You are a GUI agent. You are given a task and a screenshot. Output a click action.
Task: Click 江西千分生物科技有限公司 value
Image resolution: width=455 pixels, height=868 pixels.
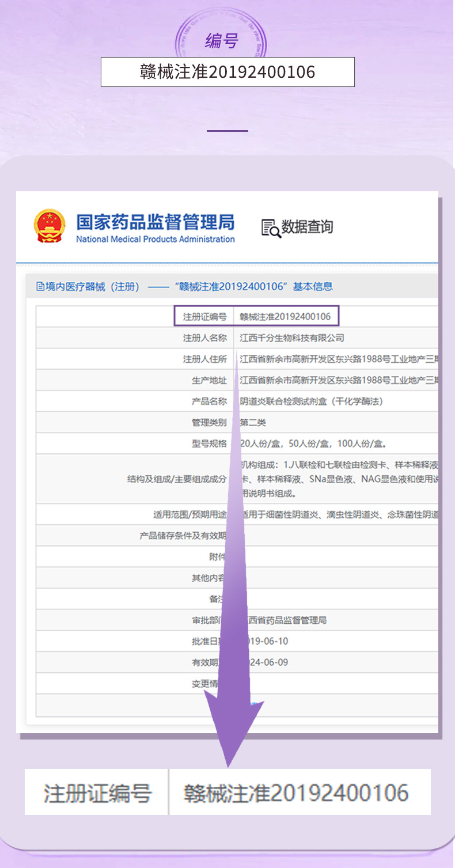click(x=292, y=338)
